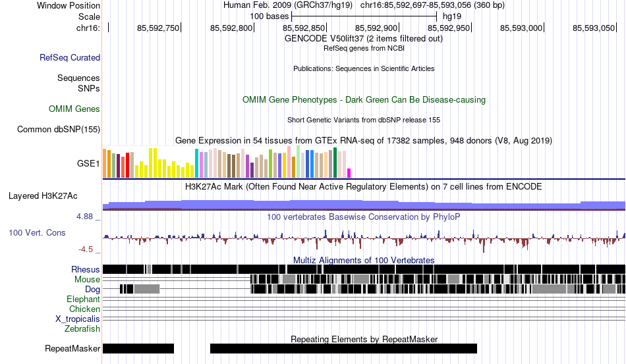Image resolution: width=626 pixels, height=364 pixels.
Task: Click the Sequences track label
Action: pyautogui.click(x=78, y=78)
